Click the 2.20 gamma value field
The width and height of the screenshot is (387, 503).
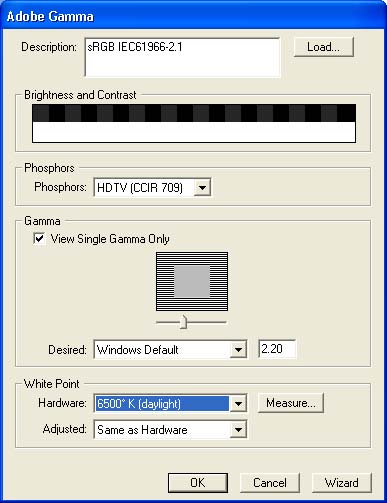(x=277, y=349)
